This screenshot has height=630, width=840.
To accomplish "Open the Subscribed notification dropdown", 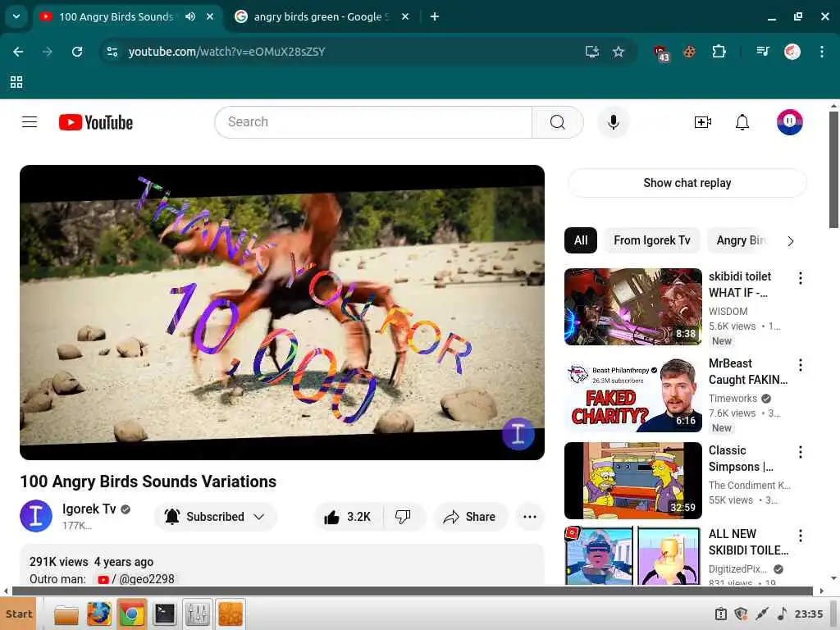I will (x=216, y=517).
